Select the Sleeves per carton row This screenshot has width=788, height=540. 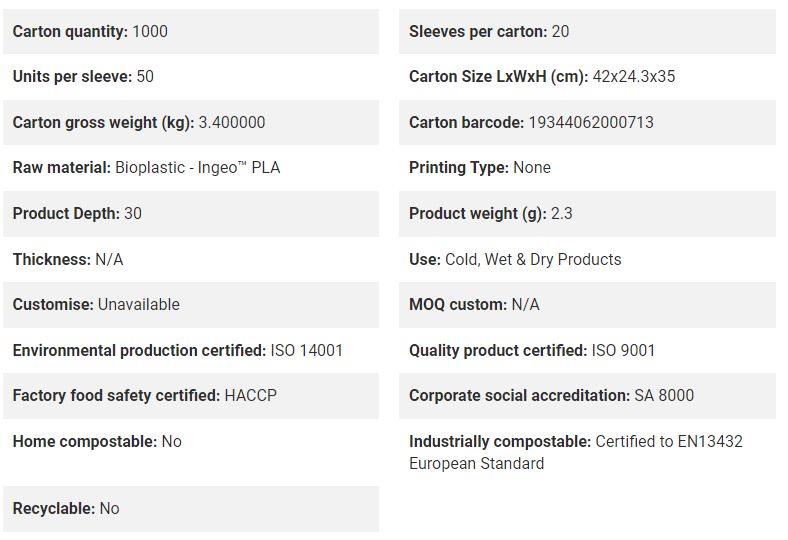587,31
